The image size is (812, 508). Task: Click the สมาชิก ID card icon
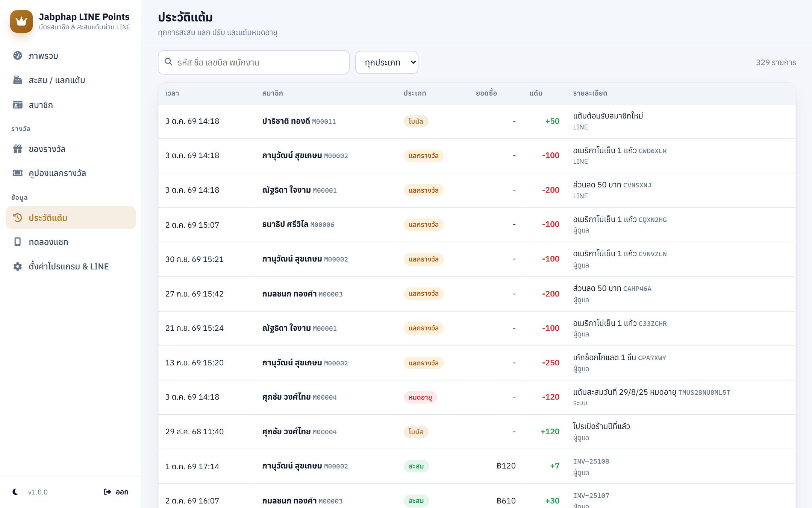pos(18,105)
